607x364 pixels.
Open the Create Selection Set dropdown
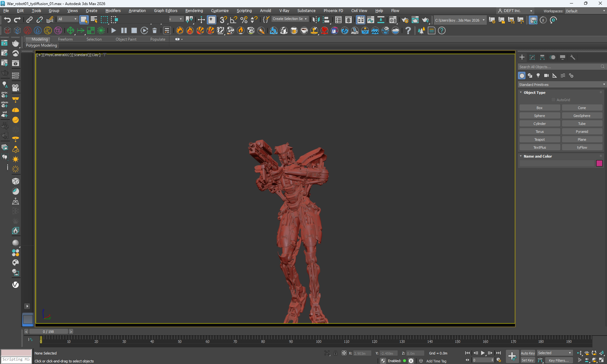(x=290, y=19)
